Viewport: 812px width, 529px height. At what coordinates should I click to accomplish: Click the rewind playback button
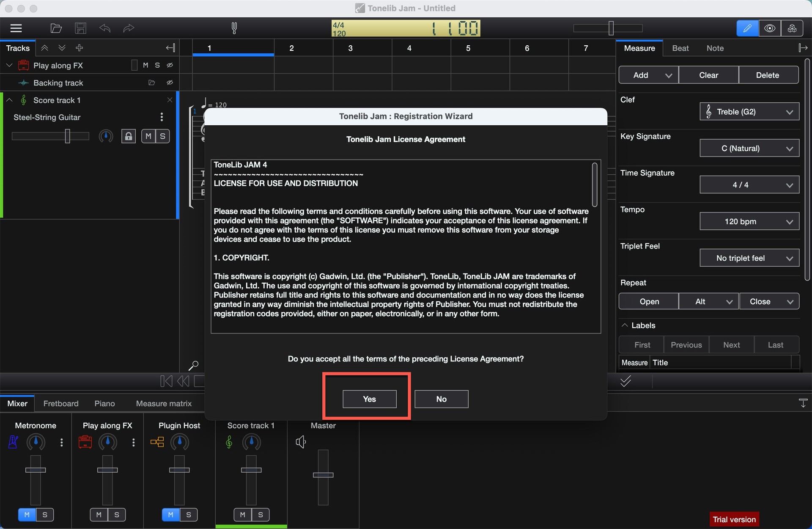(x=183, y=381)
